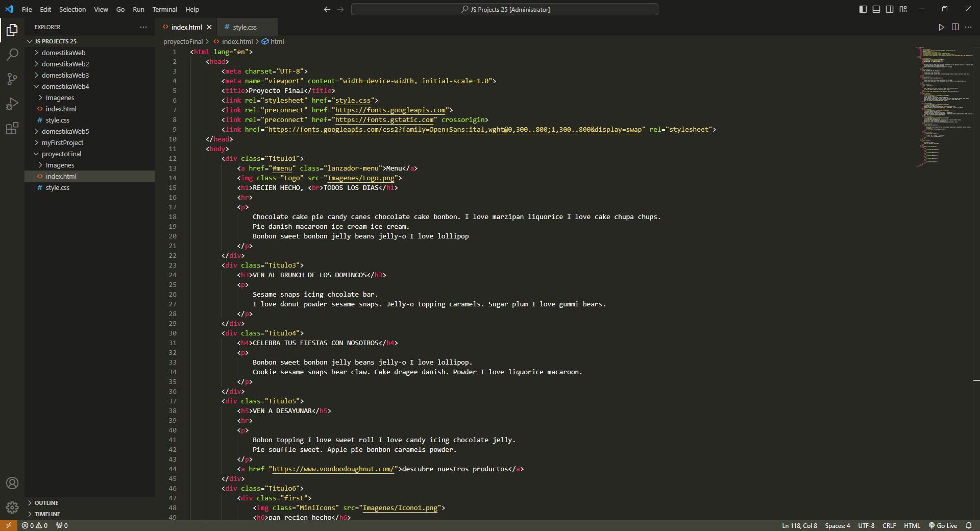The height and width of the screenshot is (531, 980).
Task: Click the Go Forward arrow in title bar
Action: pyautogui.click(x=341, y=9)
